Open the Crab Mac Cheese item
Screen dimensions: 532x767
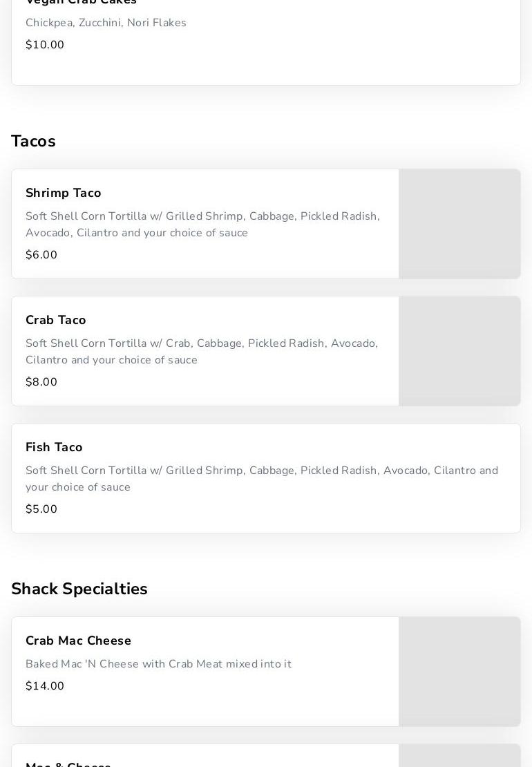78,641
